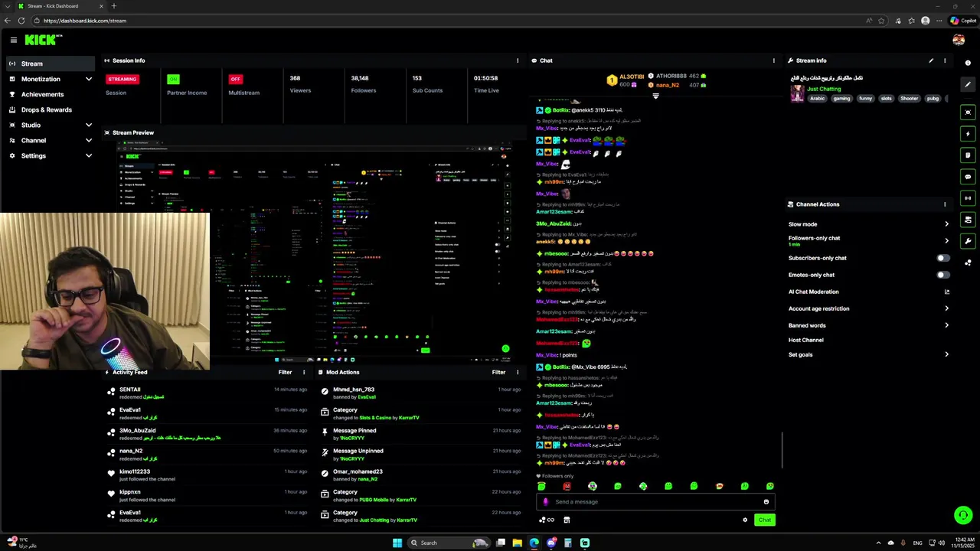
Task: Click the chat scrollbar
Action: click(782, 450)
